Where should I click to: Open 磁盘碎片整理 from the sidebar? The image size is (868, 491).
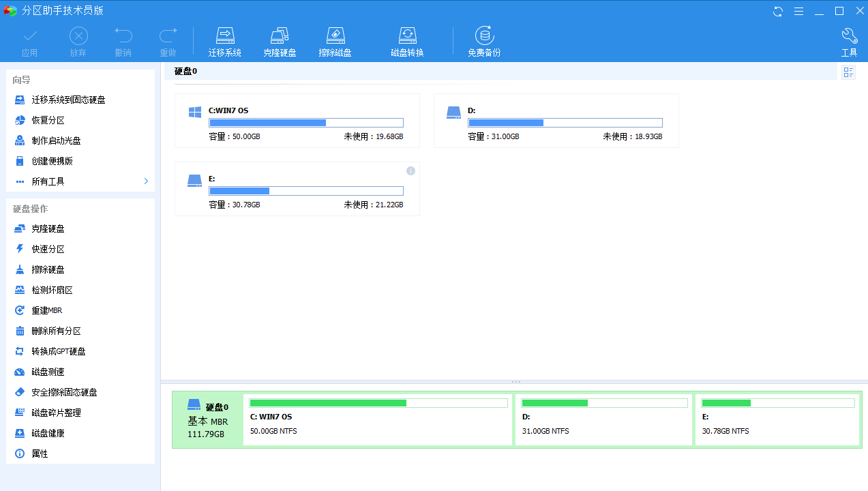coord(56,413)
